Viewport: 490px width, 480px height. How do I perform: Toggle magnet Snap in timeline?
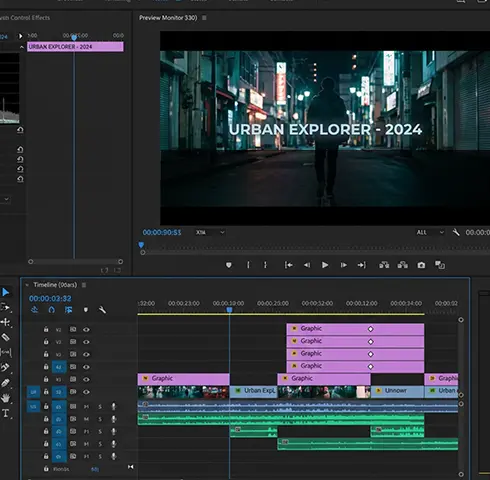point(51,310)
